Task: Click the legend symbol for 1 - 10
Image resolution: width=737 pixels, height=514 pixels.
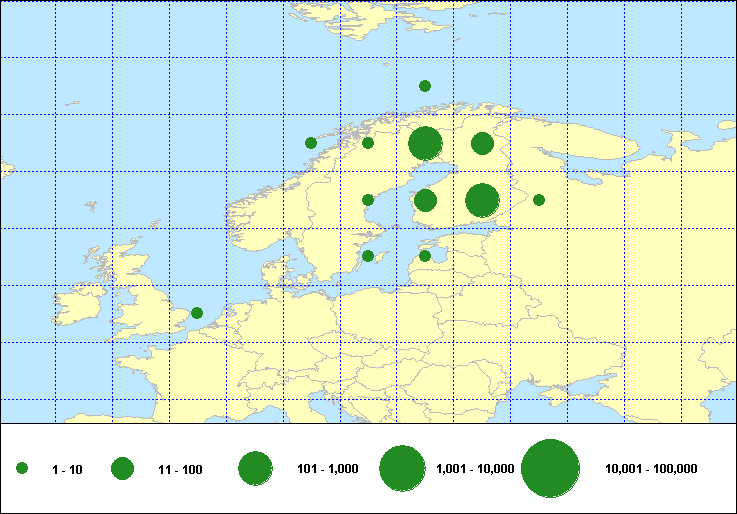Action: click(22, 469)
